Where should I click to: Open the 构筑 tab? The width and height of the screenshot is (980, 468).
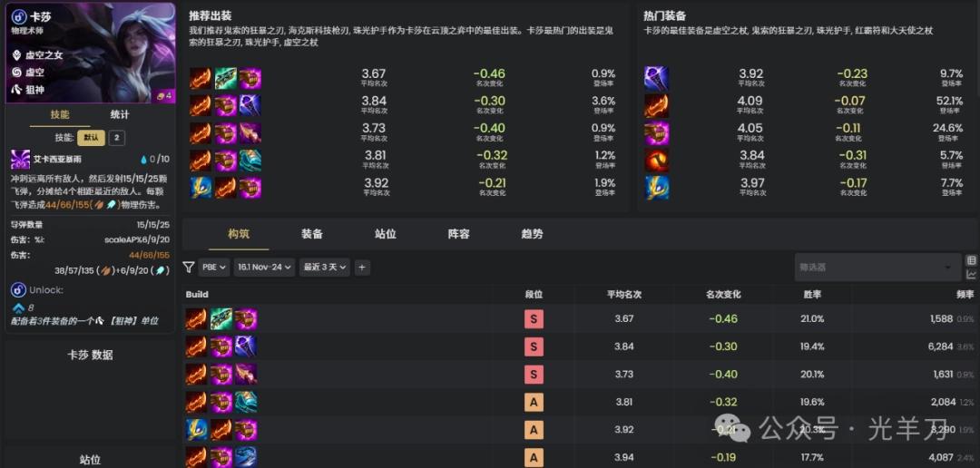239,234
